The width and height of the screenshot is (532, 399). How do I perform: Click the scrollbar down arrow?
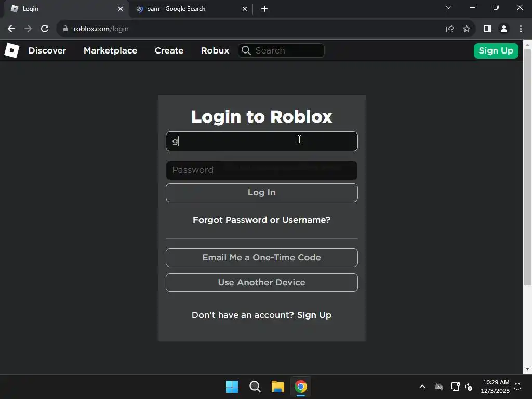coord(528,369)
